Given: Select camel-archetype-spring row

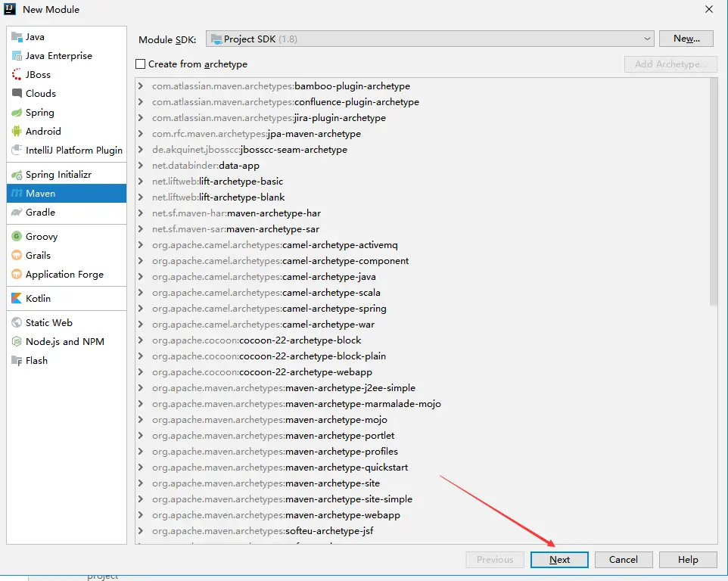Looking at the screenshot, I should [x=422, y=308].
